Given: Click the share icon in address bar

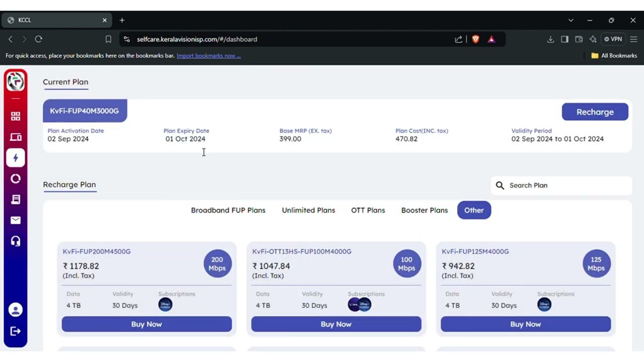Looking at the screenshot, I should click(458, 39).
